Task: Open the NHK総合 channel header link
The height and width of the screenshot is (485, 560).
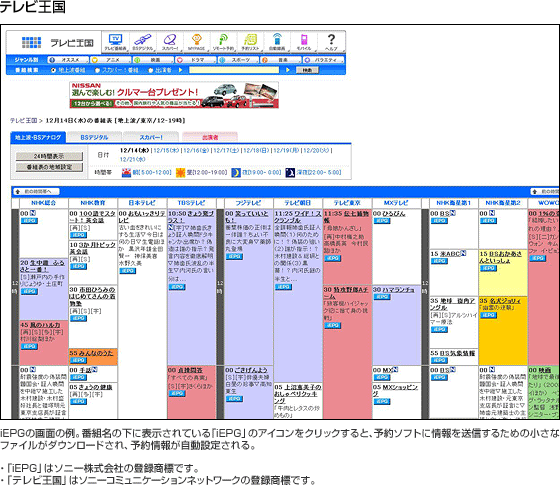Action: coord(44,203)
